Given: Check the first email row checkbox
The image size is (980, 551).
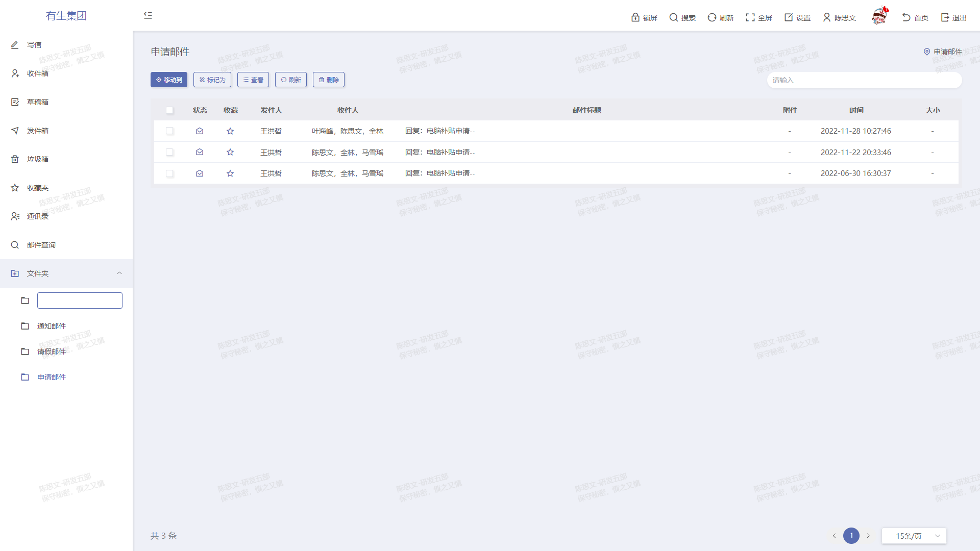Looking at the screenshot, I should pyautogui.click(x=169, y=131).
